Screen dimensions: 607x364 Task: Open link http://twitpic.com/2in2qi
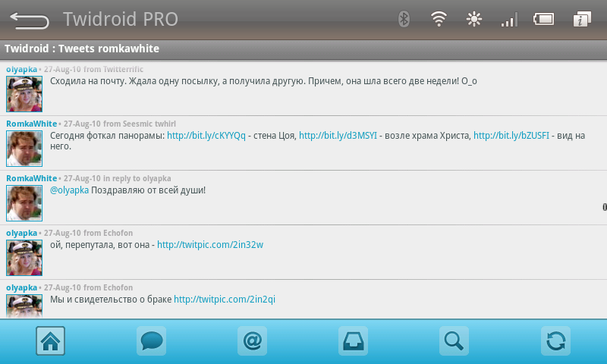click(225, 300)
